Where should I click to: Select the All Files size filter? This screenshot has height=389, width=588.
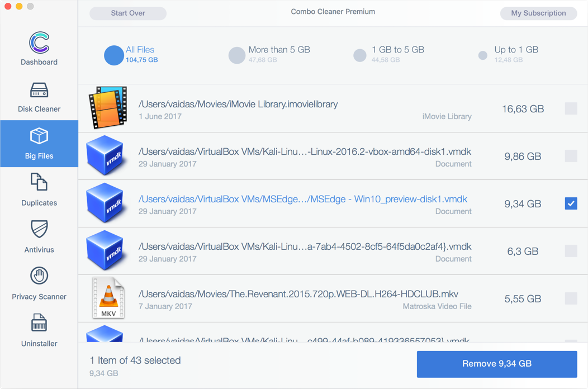131,55
